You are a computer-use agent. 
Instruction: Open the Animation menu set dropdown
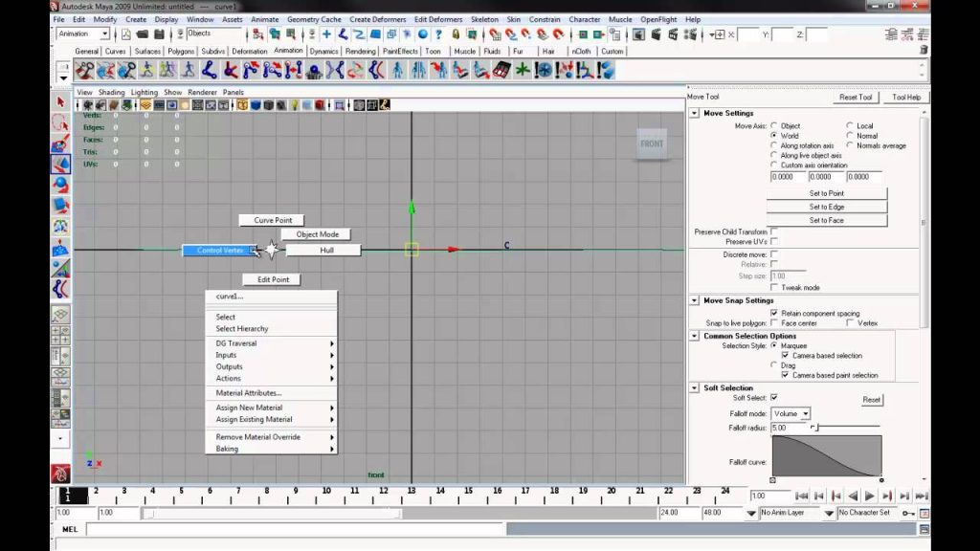point(83,33)
